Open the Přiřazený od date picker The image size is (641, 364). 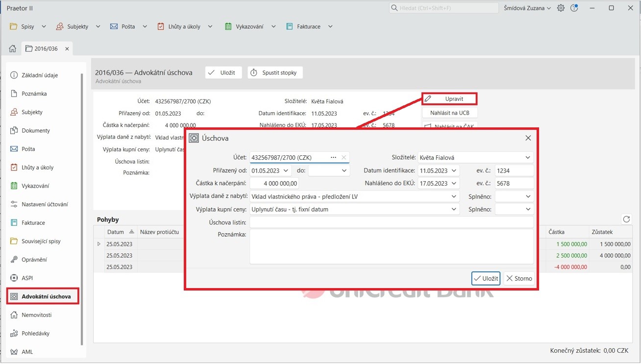tap(286, 171)
